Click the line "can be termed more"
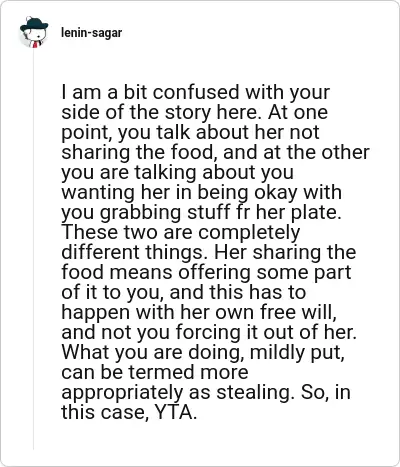Screen dimensions: 400x467 click(155, 372)
